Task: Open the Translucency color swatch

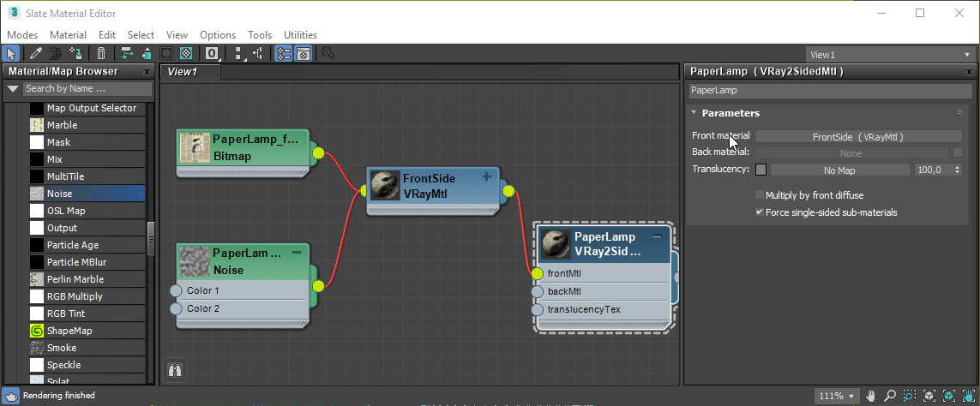Action: point(761,170)
